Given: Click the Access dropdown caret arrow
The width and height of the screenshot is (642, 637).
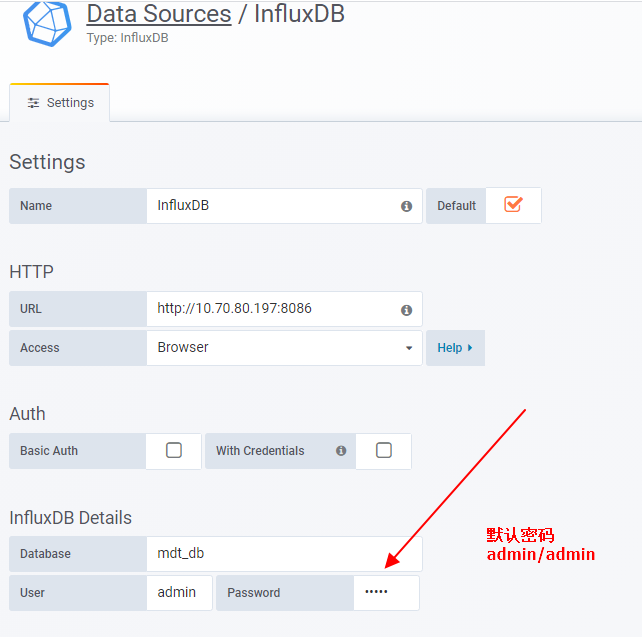Looking at the screenshot, I should tap(409, 348).
